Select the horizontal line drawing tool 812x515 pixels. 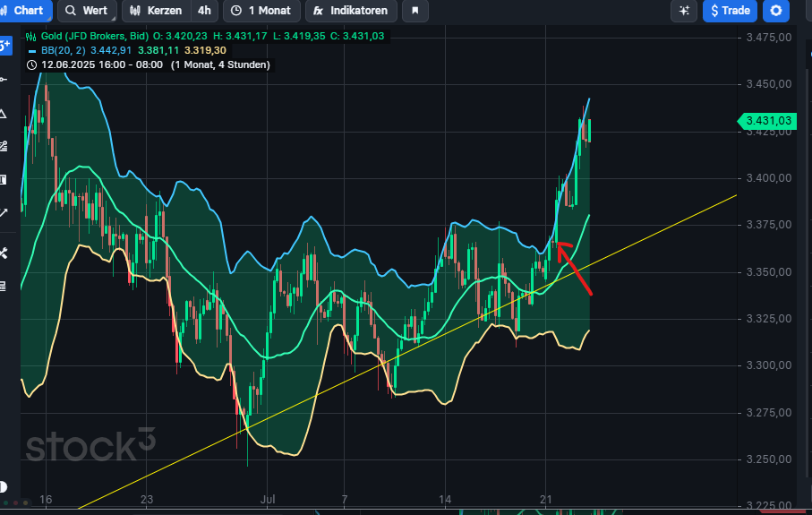(x=4, y=80)
